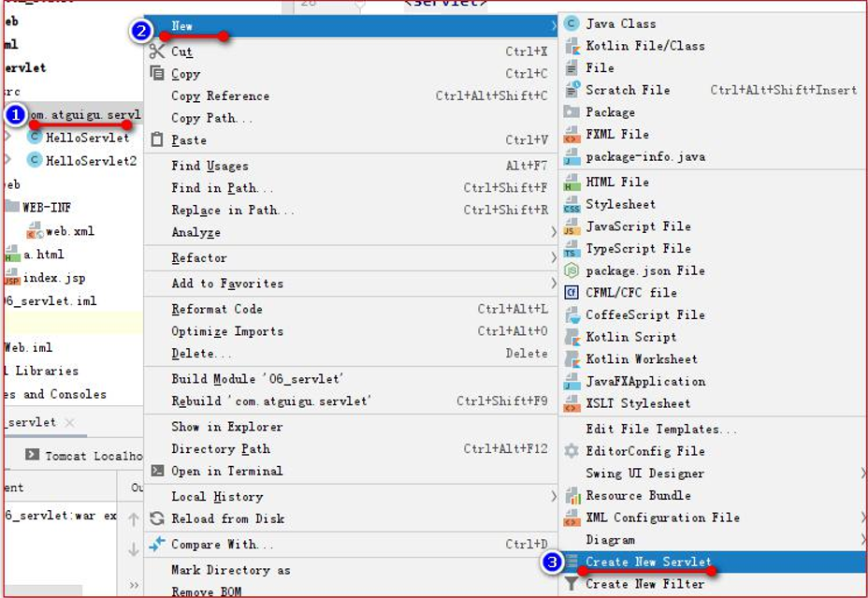
Task: Expand the Local History submenu arrow
Action: [x=553, y=496]
